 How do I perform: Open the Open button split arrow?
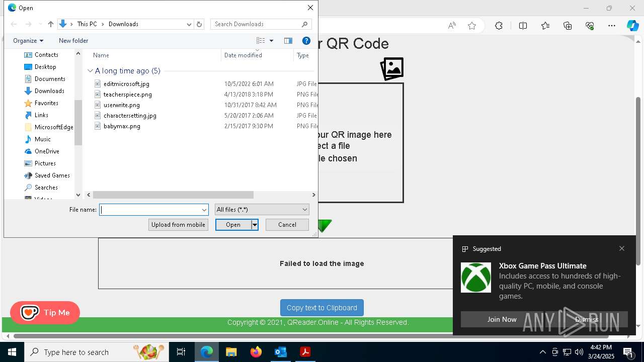coord(255,225)
